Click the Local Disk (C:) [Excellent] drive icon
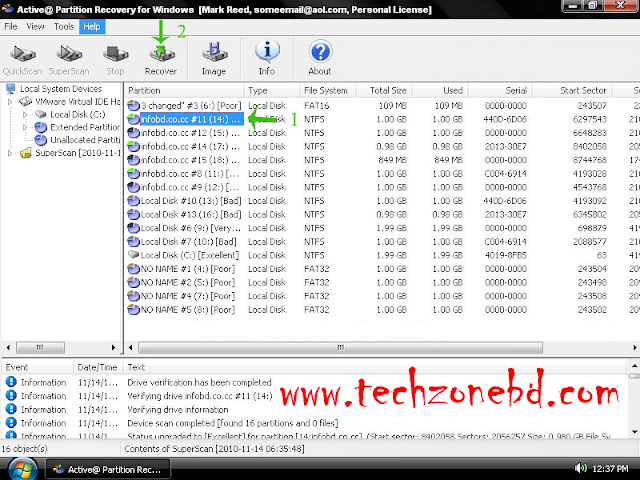The width and height of the screenshot is (640, 480). coord(133,255)
